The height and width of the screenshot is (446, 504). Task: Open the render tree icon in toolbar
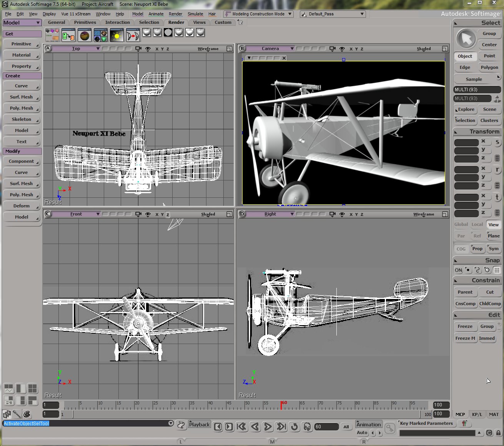pyautogui.click(x=68, y=36)
